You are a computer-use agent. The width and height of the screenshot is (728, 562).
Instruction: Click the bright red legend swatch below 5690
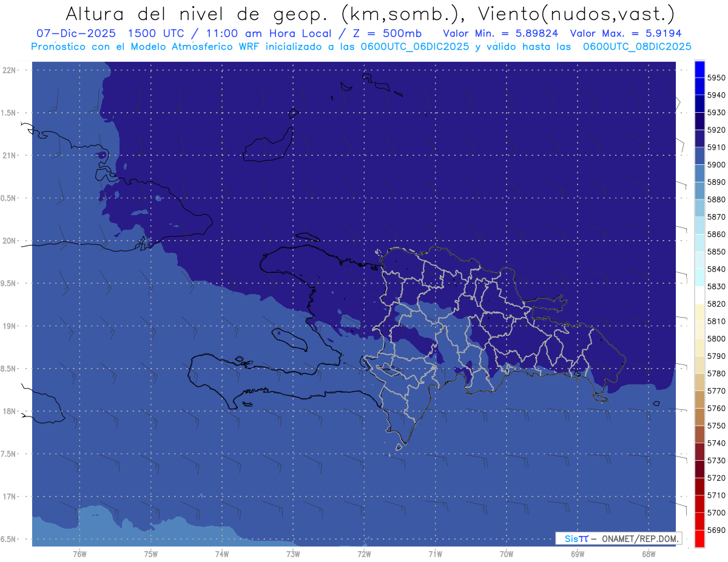tap(699, 538)
